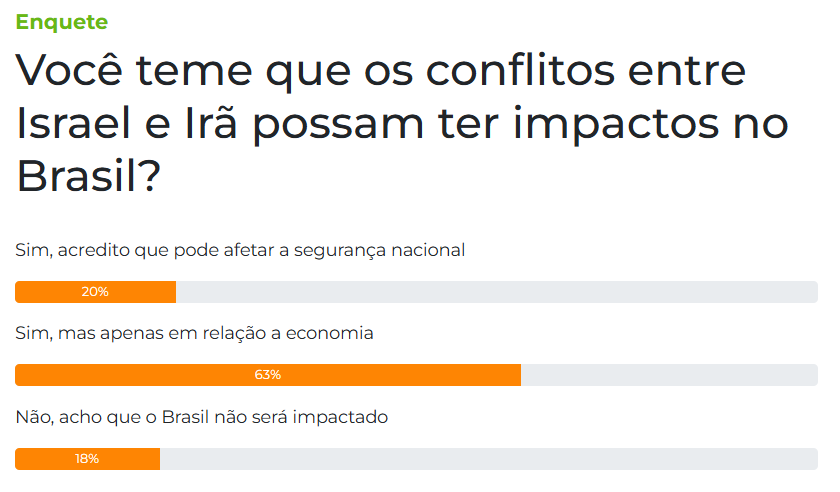The width and height of the screenshot is (840, 492).
Task: Click the gray unfilled part of the 18% bar
Action: 488,459
